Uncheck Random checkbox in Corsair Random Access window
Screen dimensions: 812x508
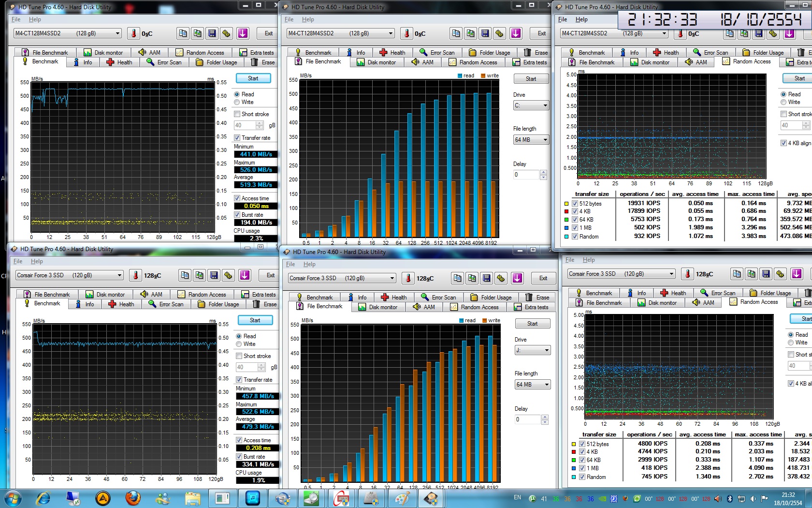(x=582, y=477)
